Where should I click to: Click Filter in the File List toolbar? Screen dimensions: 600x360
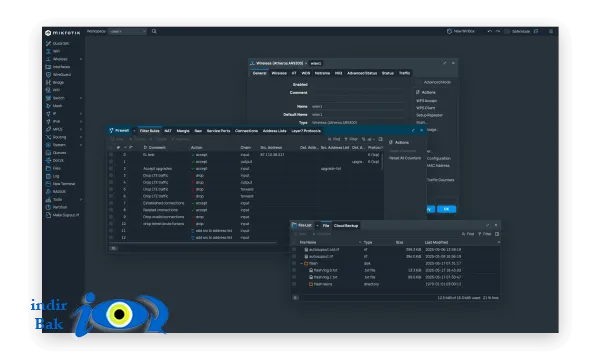click(484, 234)
